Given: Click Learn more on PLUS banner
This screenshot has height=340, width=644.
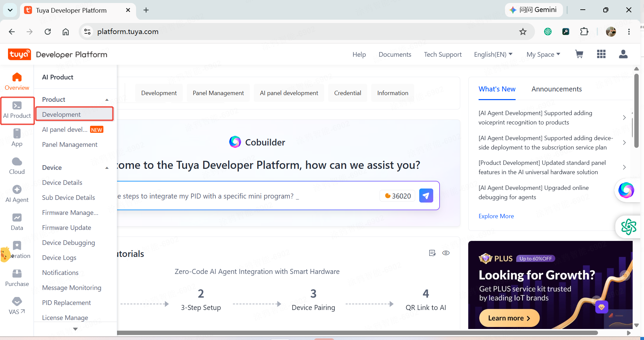Looking at the screenshot, I should click(x=509, y=318).
